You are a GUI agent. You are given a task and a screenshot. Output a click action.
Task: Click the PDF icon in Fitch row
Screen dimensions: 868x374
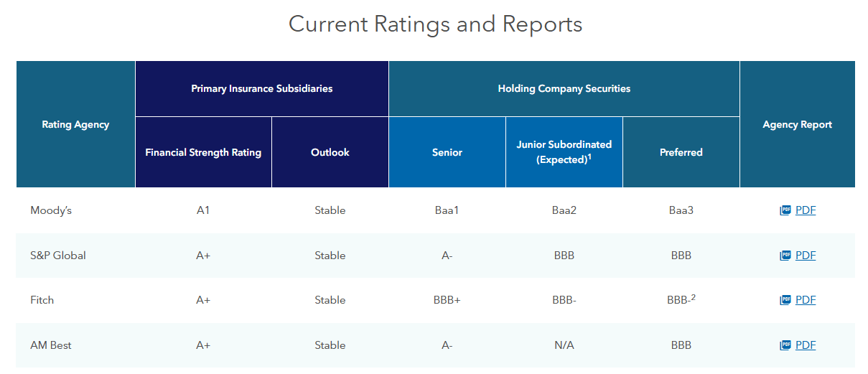(785, 300)
